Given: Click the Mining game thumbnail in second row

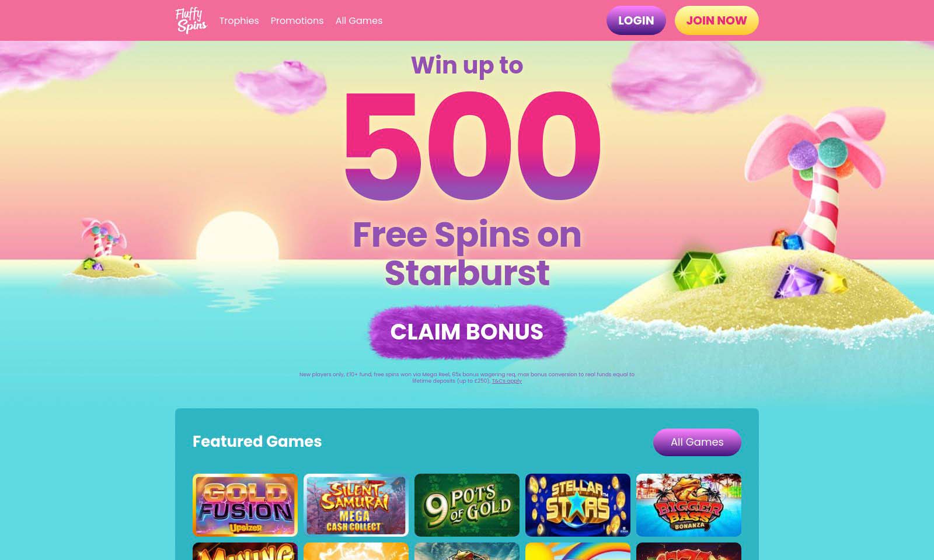Looking at the screenshot, I should tap(245, 551).
